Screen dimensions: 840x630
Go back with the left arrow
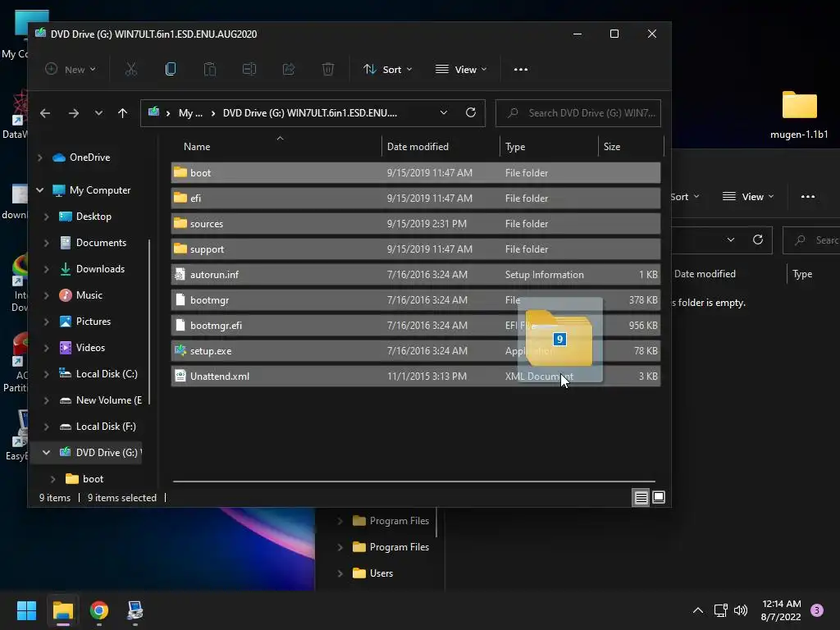(x=45, y=113)
